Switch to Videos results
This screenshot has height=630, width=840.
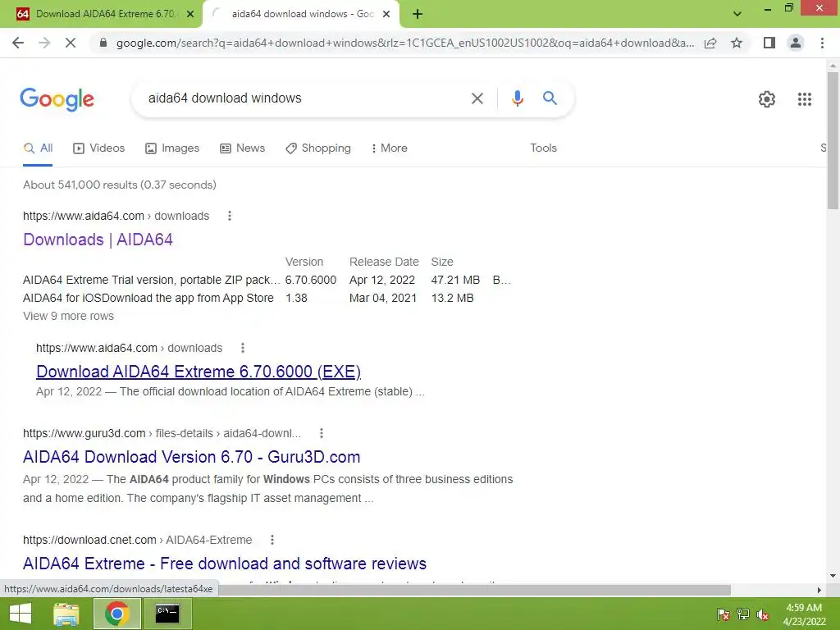(x=99, y=148)
